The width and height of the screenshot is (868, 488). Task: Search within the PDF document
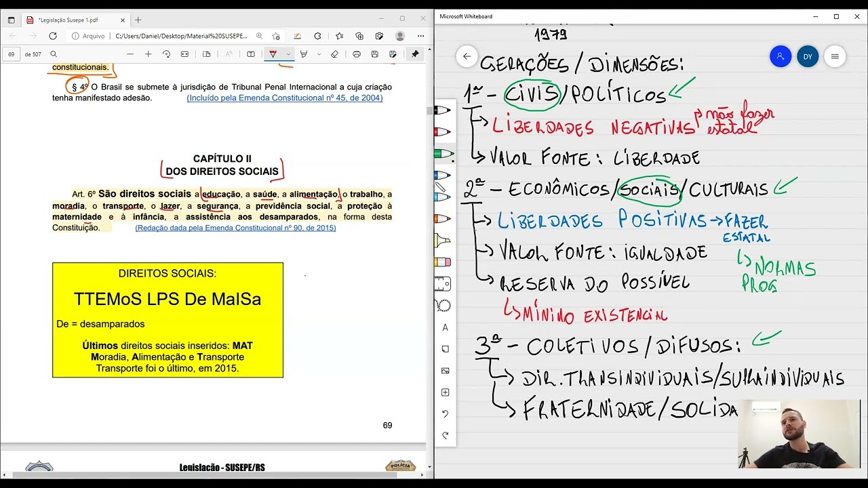click(x=54, y=54)
